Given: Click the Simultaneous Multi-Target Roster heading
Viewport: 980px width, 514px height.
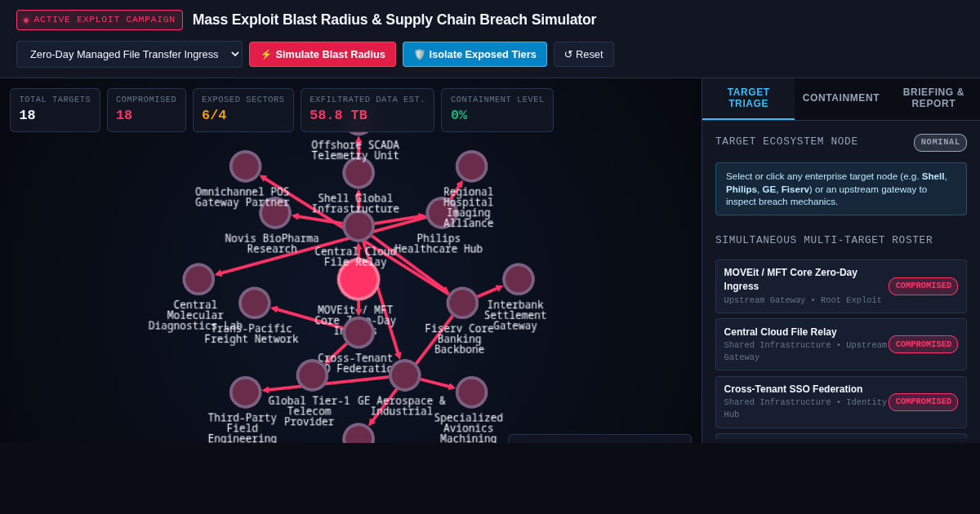Looking at the screenshot, I should [x=824, y=241].
